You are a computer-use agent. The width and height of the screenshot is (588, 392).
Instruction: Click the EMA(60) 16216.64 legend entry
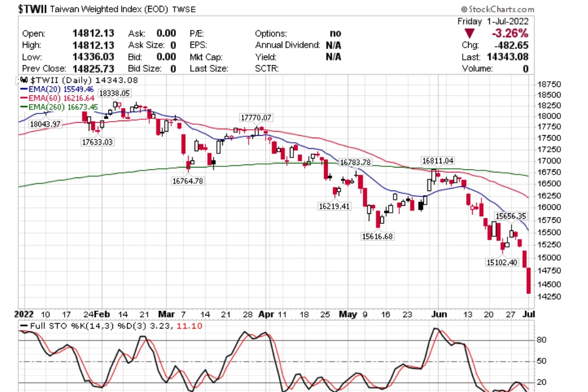point(57,98)
